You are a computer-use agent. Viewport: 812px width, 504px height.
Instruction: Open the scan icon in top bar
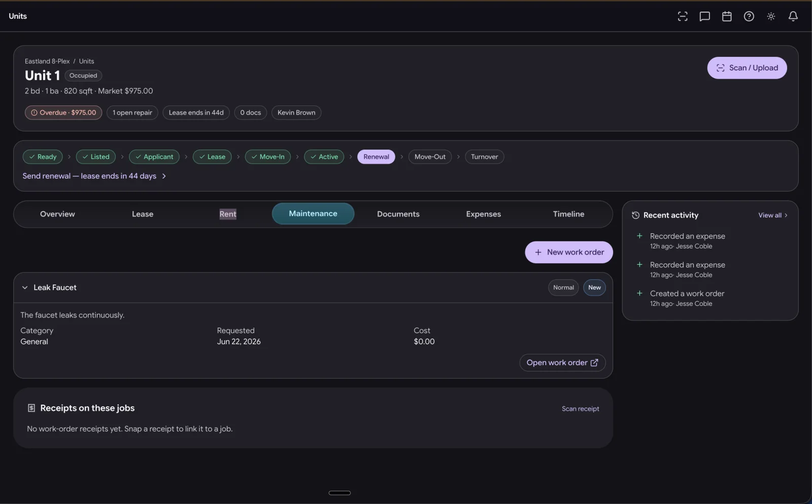[x=683, y=16]
